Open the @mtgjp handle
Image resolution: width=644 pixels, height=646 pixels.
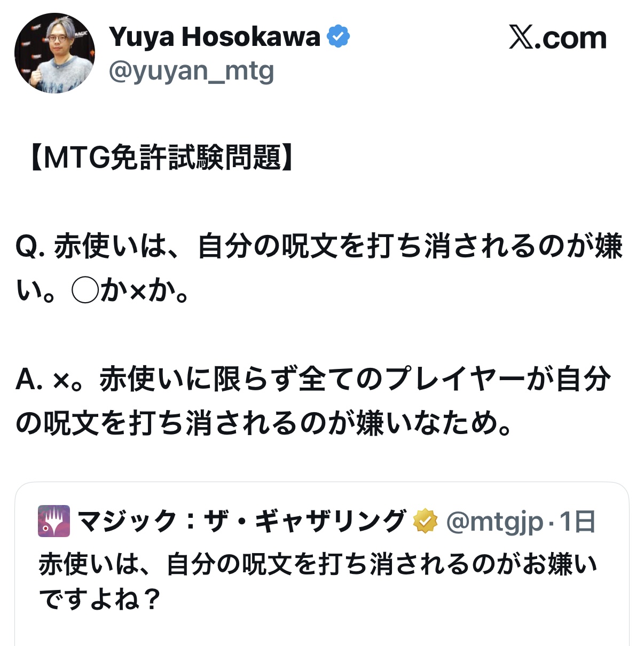coord(494,522)
